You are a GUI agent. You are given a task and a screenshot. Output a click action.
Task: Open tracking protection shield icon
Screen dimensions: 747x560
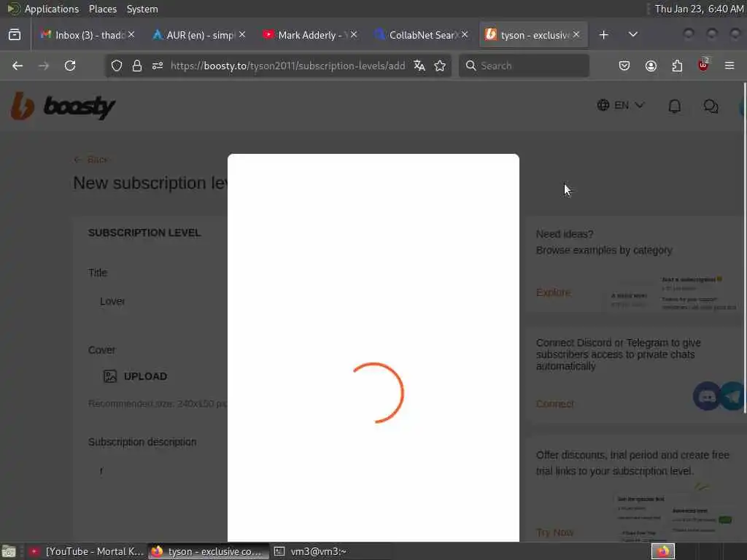pos(117,66)
